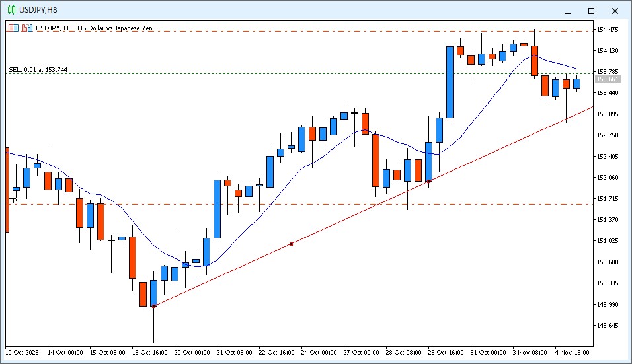Click the 152.060 level on price scale

pyautogui.click(x=608, y=178)
